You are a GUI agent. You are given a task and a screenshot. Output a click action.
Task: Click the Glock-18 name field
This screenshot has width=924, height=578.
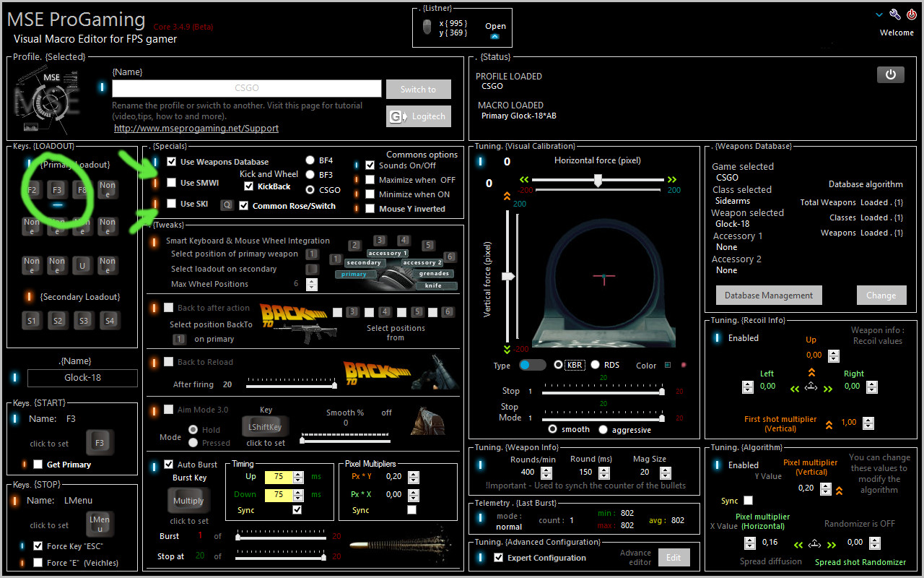(x=82, y=378)
